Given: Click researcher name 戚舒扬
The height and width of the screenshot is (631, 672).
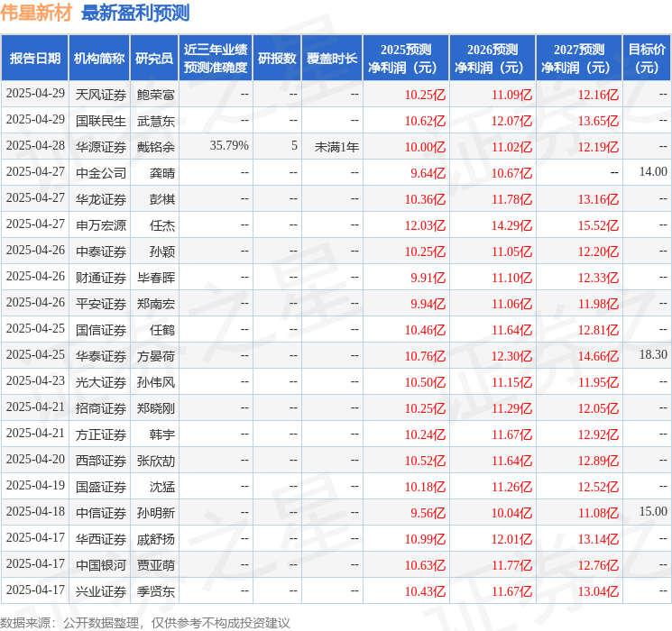Looking at the screenshot, I should 155,539.
